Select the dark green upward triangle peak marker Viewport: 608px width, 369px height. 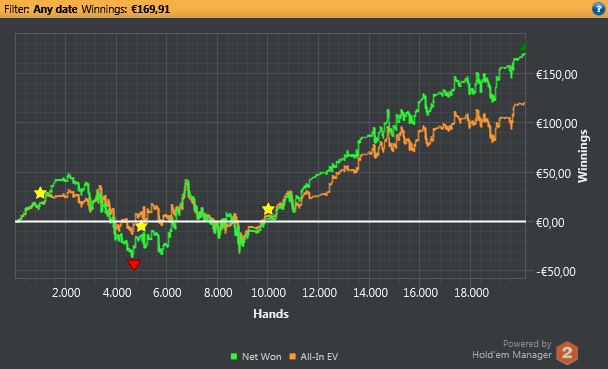523,47
